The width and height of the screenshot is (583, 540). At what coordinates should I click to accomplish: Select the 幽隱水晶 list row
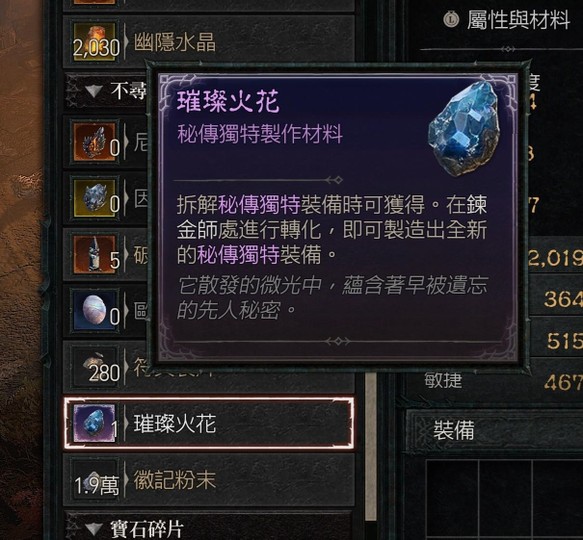[x=209, y=41]
